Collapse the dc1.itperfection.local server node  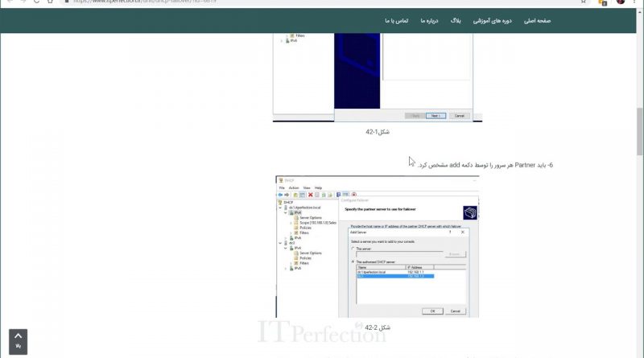coord(280,208)
